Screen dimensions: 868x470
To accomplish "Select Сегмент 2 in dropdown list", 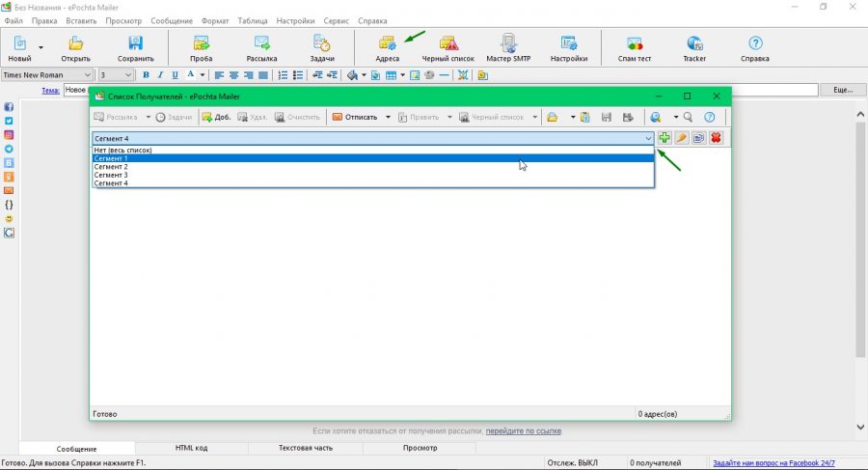I will point(373,166).
